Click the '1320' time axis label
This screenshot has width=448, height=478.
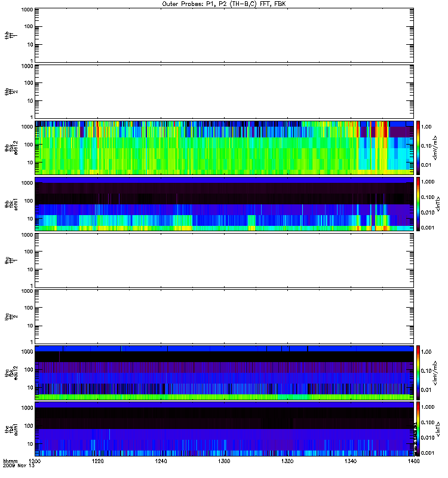tap(287, 461)
